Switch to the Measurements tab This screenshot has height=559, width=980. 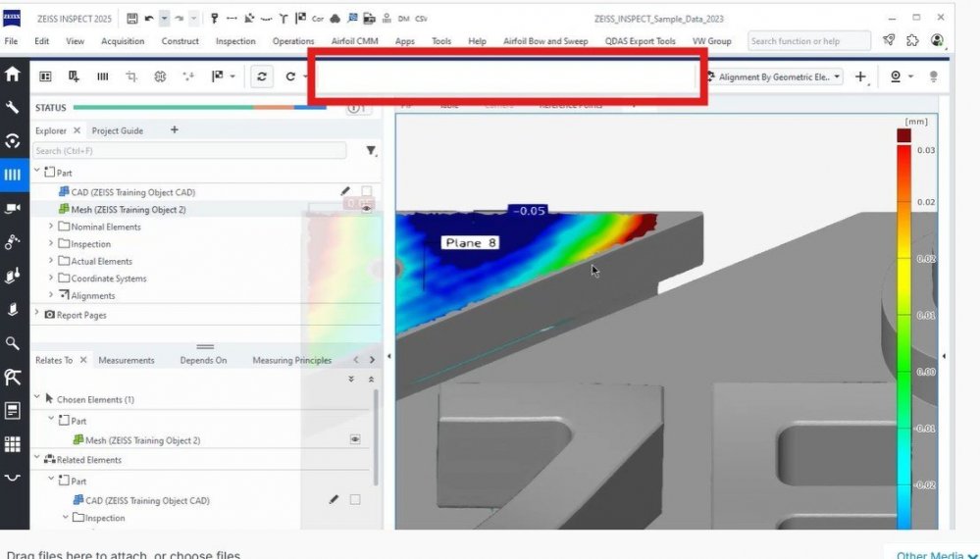pos(127,360)
